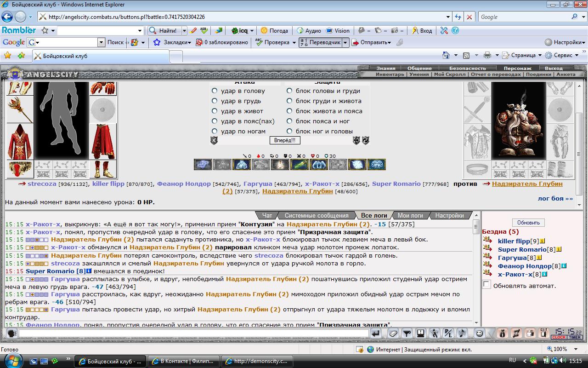Screen dimensions: 588x368
Task: Open the smiley emoticons picker
Action: [x=479, y=333]
